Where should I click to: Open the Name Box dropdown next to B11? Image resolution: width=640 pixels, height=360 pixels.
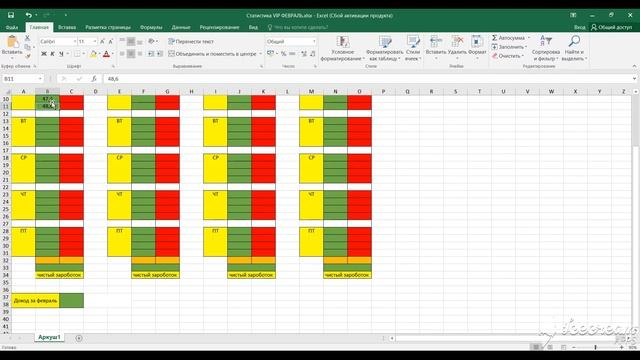click(40, 79)
